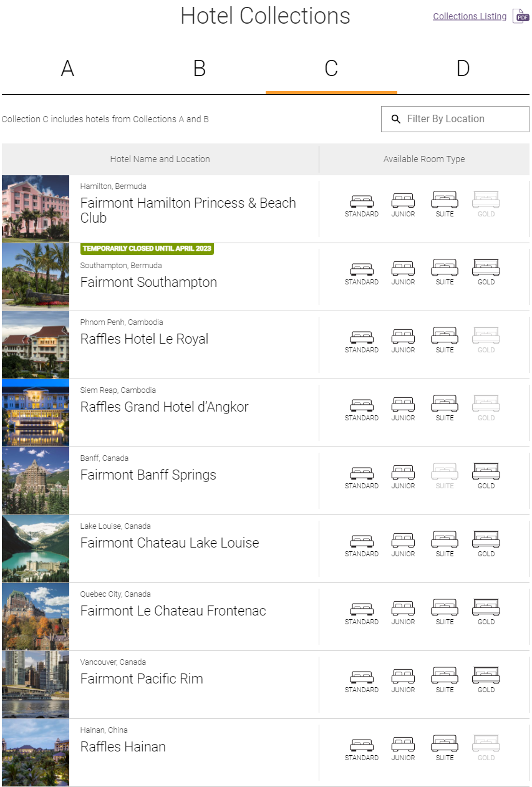Switch to Collection D tab

(x=463, y=69)
